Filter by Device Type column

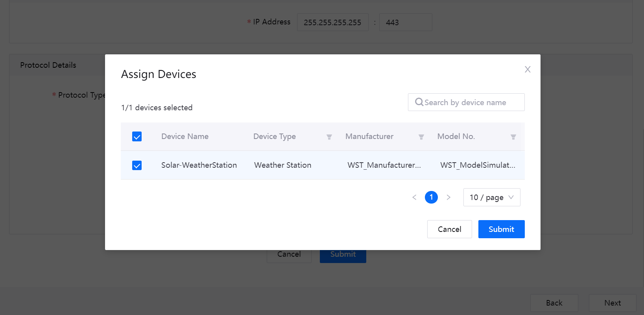329,137
